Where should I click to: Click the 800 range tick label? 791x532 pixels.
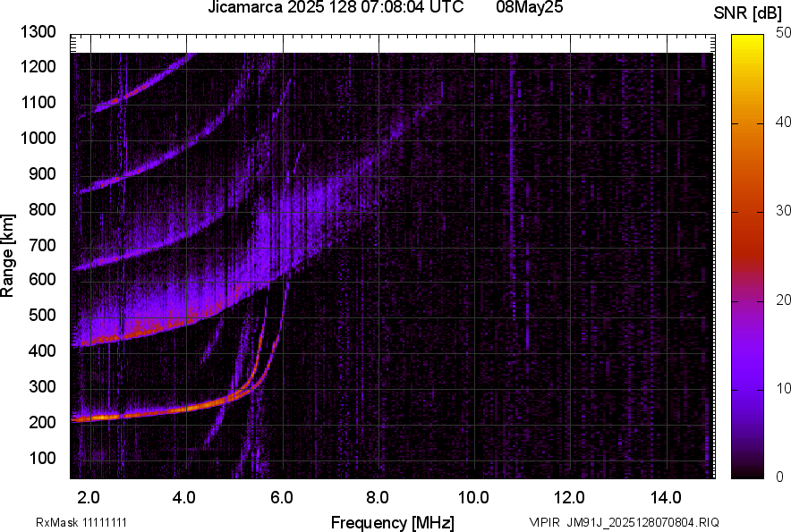42,208
